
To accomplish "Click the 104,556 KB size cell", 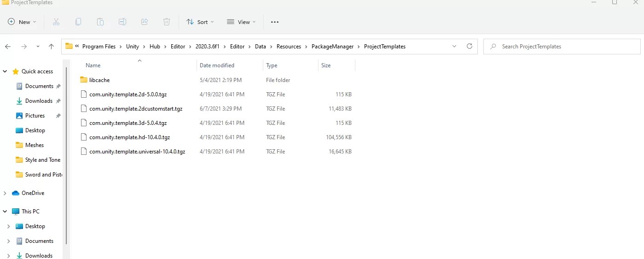I will pyautogui.click(x=338, y=137).
